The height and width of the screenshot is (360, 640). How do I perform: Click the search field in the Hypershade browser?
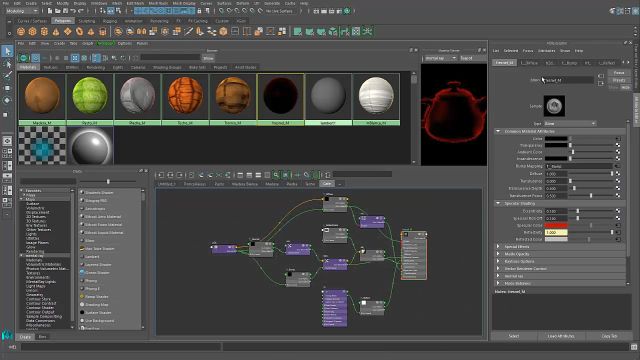pyautogui.click(x=170, y=58)
